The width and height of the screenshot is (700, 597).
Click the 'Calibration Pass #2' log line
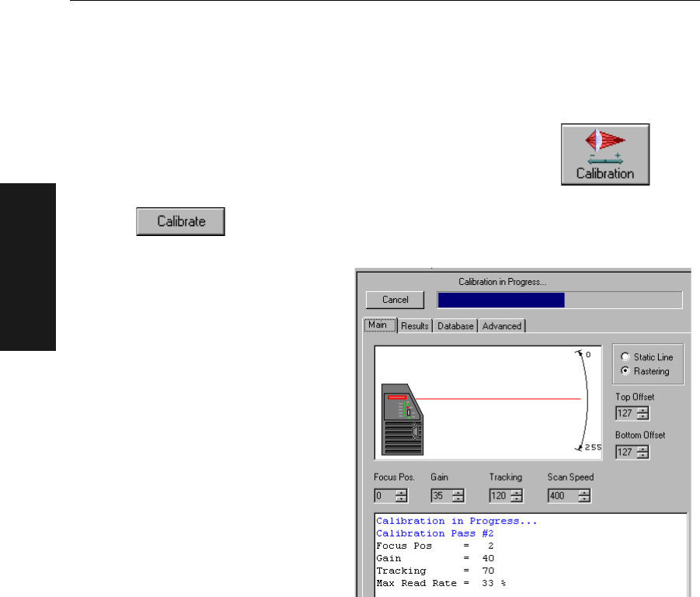(x=435, y=533)
